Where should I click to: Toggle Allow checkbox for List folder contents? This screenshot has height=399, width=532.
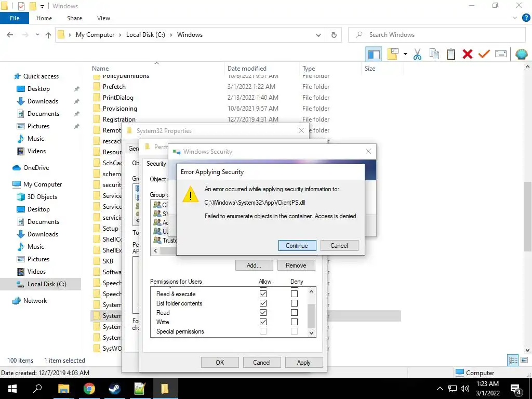coord(263,303)
